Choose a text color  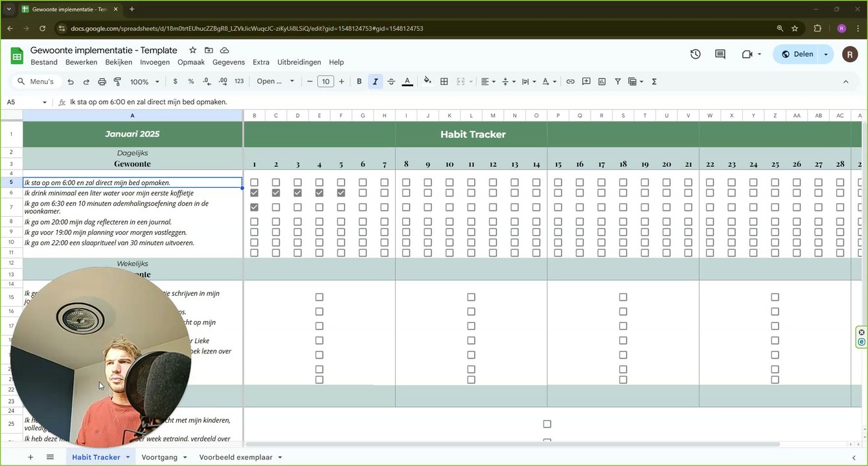click(x=407, y=82)
